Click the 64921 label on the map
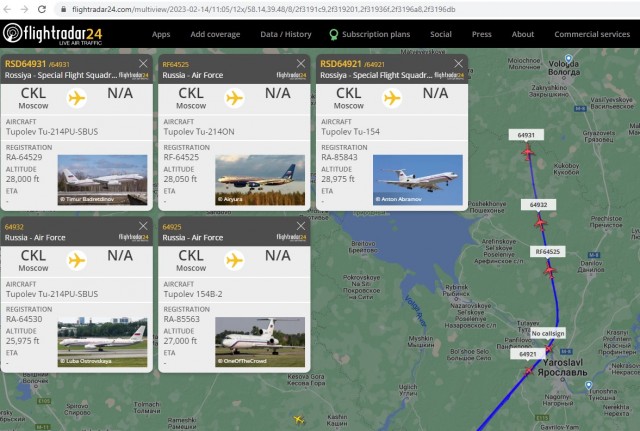Image resolution: width=640 pixels, height=431 pixels. click(528, 354)
